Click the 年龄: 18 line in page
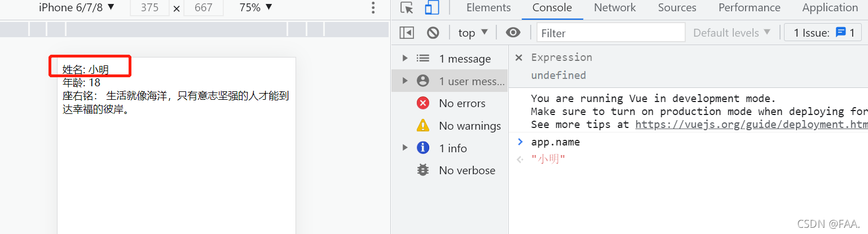Screen dimensions: 868x234 coord(81,82)
